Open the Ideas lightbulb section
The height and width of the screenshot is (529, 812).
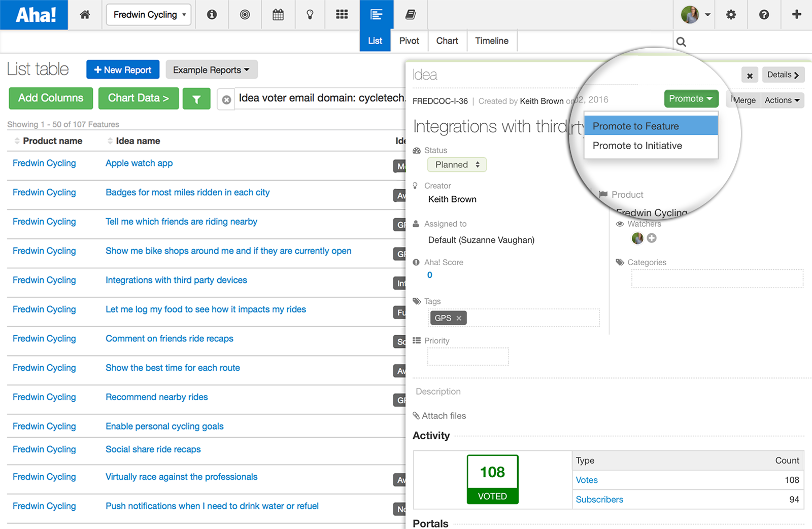tap(310, 15)
